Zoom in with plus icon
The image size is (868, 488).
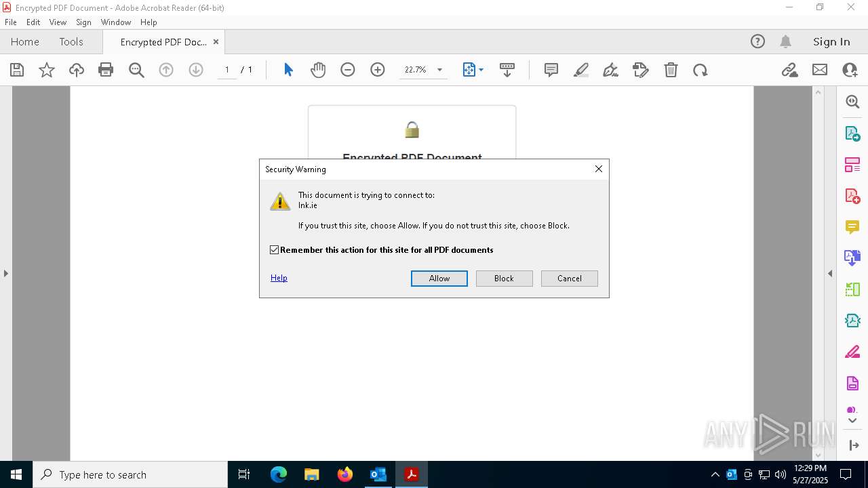[x=378, y=70]
